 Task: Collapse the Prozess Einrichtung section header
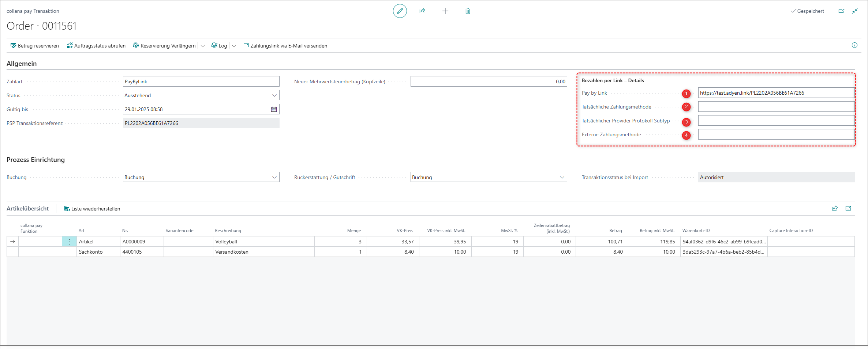click(35, 160)
